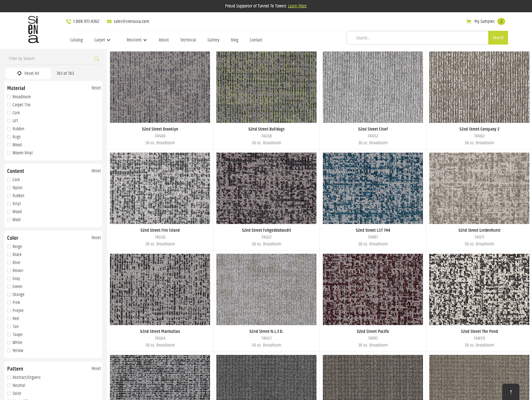
Task: Click the phone handset icon
Action: click(68, 21)
